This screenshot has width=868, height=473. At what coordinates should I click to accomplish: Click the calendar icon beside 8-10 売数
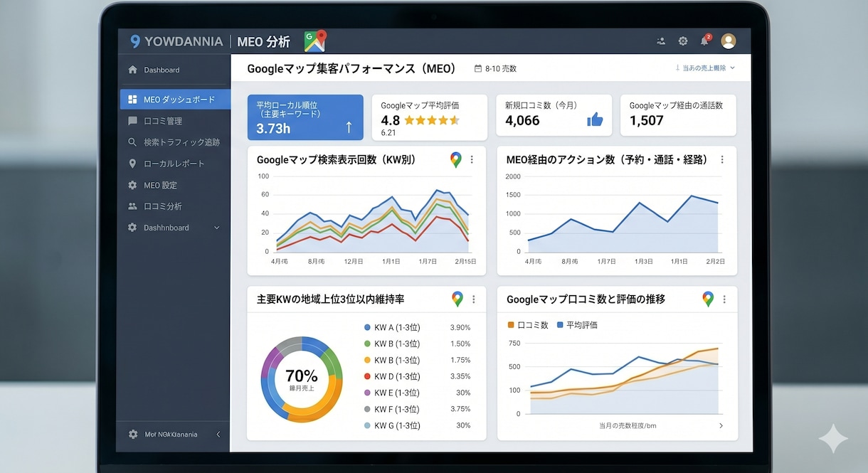click(x=478, y=69)
